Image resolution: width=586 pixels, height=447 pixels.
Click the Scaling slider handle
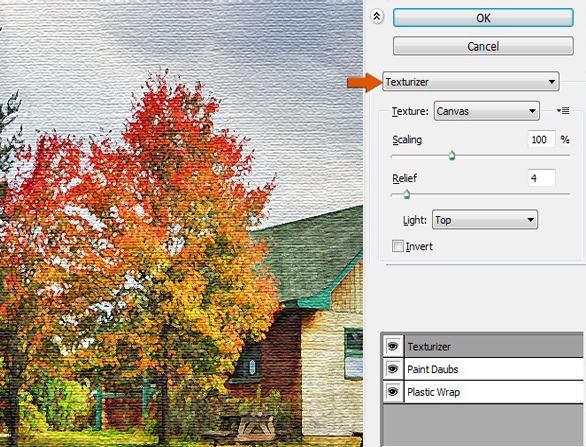452,155
